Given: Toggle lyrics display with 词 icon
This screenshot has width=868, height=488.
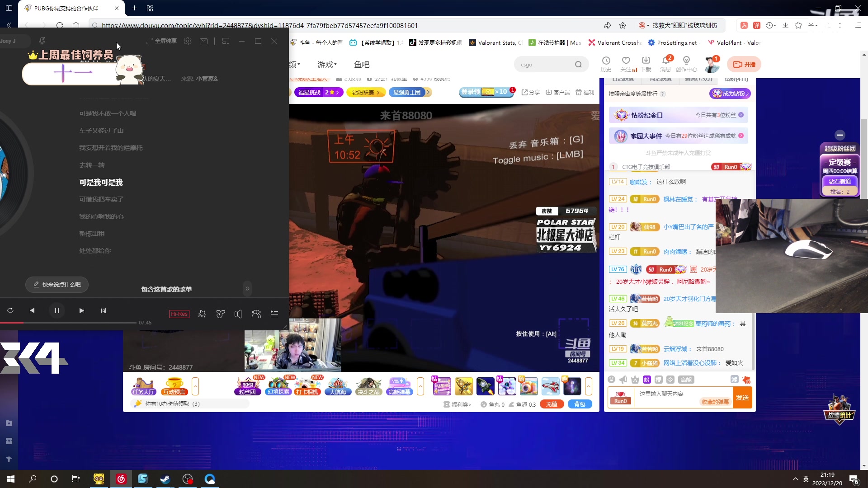Looking at the screenshot, I should 104,310.
